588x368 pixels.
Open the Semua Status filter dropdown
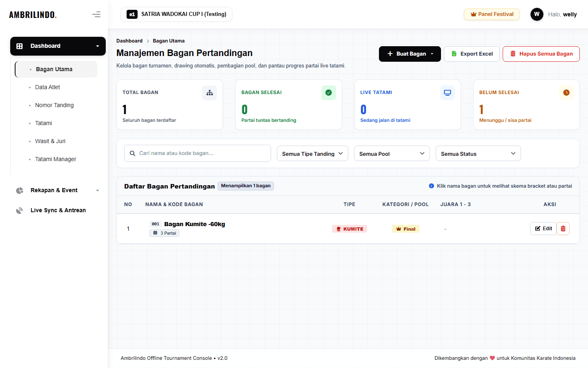click(x=478, y=153)
